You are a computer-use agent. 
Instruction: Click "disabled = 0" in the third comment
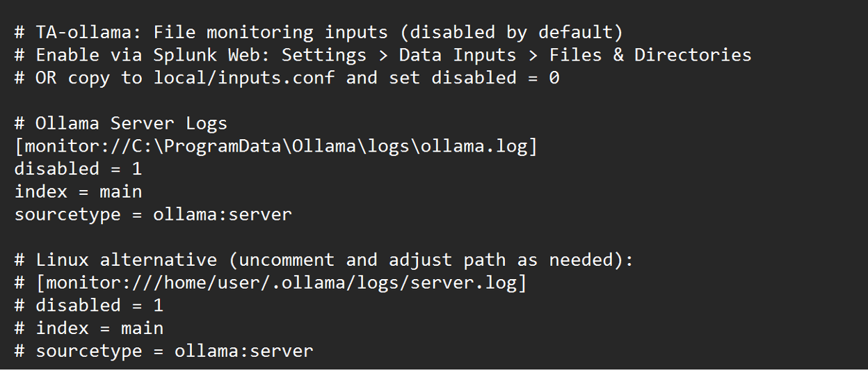click(x=495, y=78)
